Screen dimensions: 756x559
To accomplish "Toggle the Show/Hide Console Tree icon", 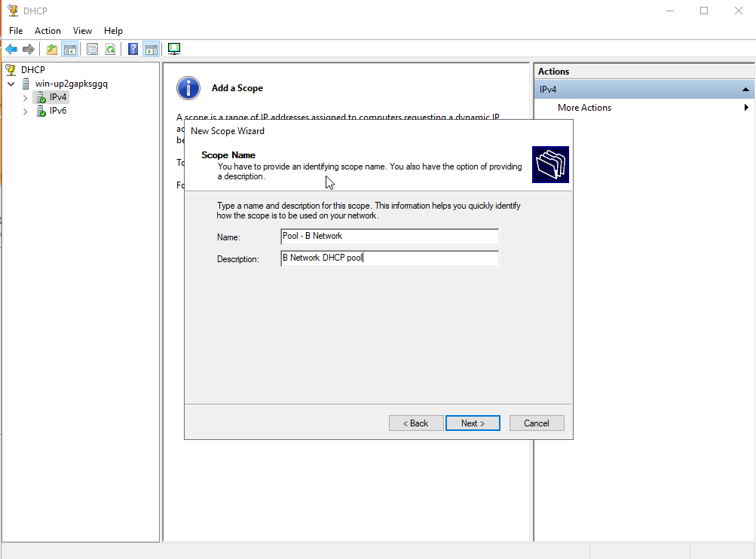I will pos(69,50).
